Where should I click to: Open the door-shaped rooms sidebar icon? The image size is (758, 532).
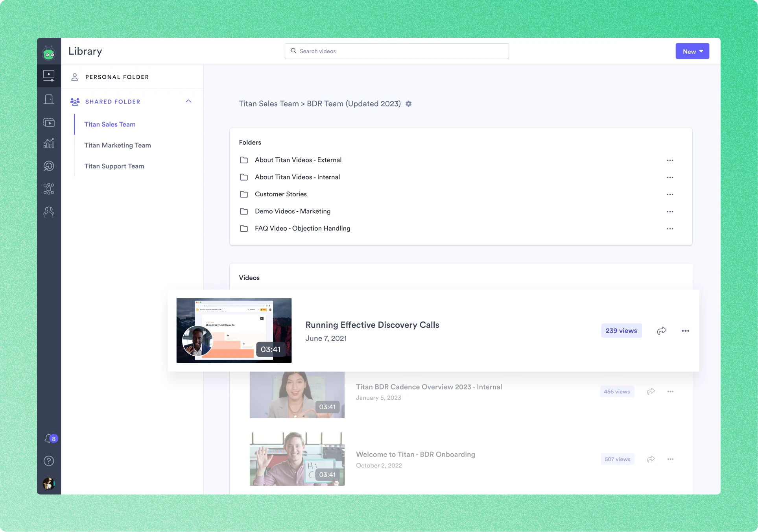(x=49, y=99)
